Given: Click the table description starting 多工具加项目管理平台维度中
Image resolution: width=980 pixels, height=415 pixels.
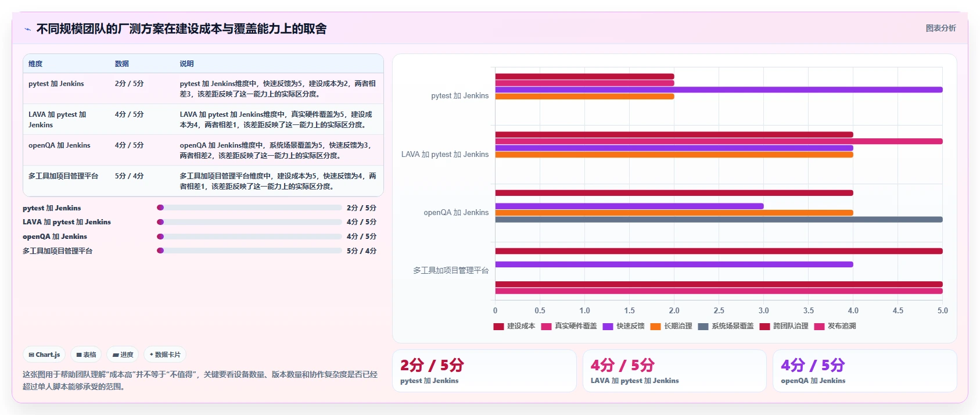Looking at the screenshot, I should coord(278,181).
